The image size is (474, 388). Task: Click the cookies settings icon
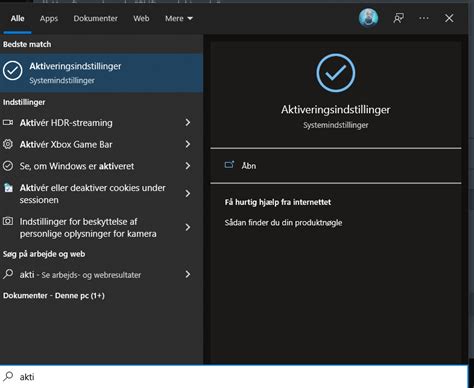(x=8, y=188)
